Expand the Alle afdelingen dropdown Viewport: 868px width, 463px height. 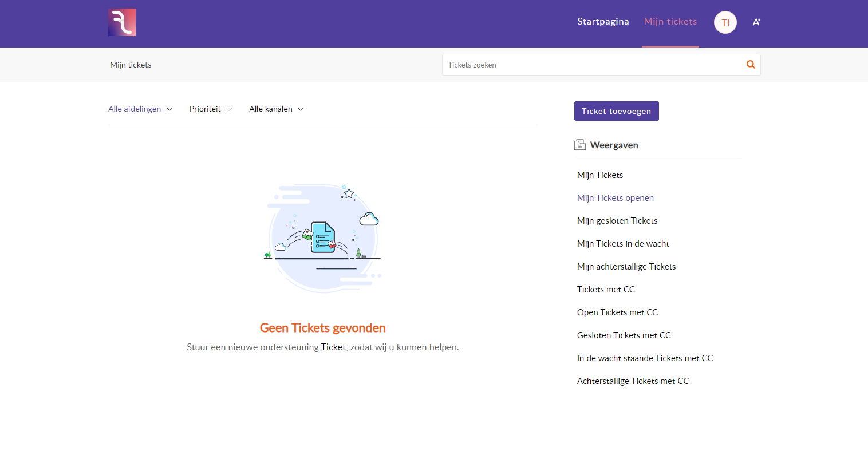pos(140,109)
